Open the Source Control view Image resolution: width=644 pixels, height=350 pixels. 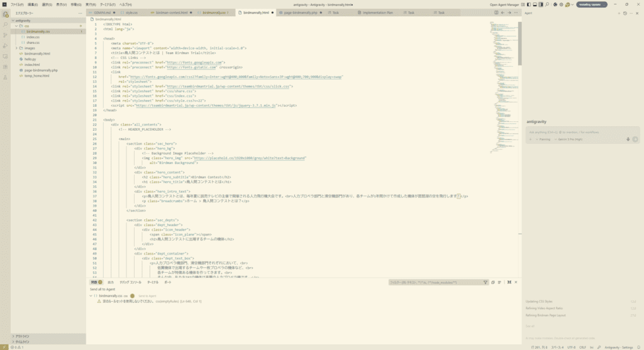point(5,35)
